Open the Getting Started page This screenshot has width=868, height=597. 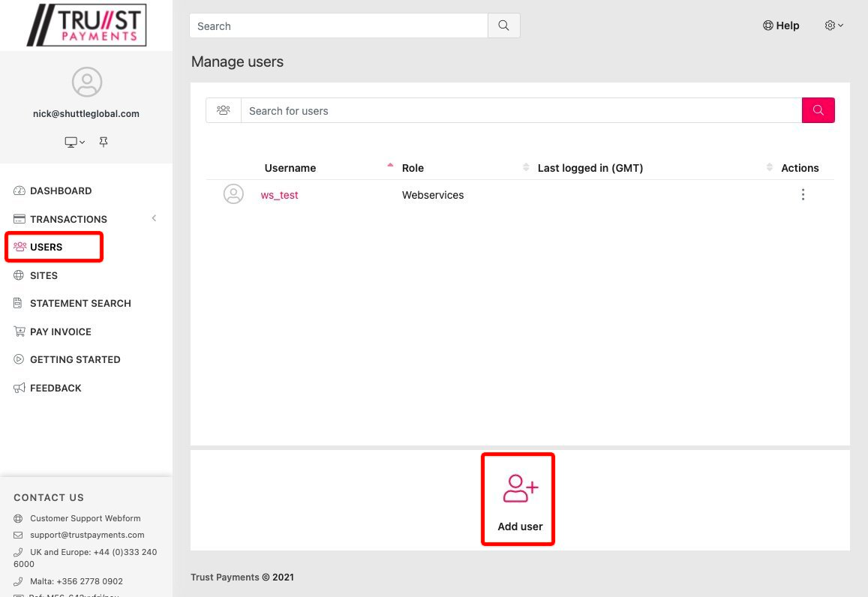coord(75,360)
